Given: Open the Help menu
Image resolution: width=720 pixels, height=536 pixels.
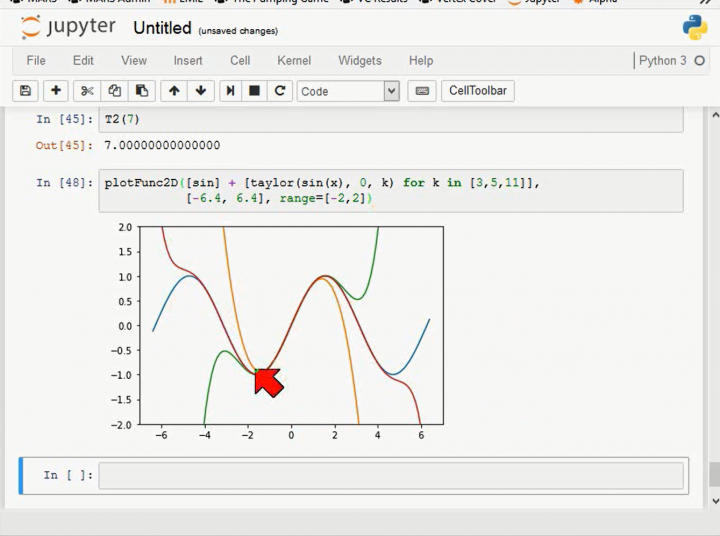Looking at the screenshot, I should click(x=421, y=61).
